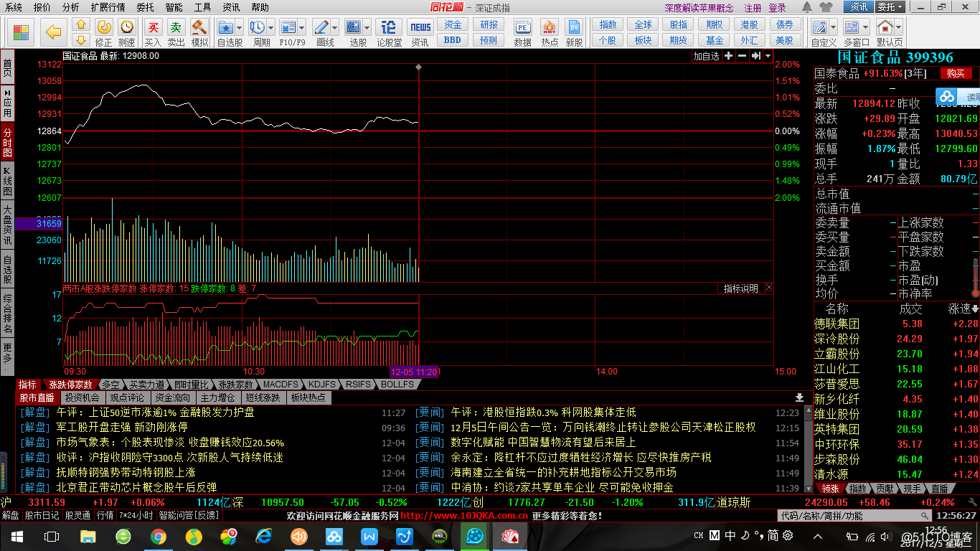Expand the chart options arrow beside 加自选
Viewport: 980px width, 551px height.
[768, 56]
